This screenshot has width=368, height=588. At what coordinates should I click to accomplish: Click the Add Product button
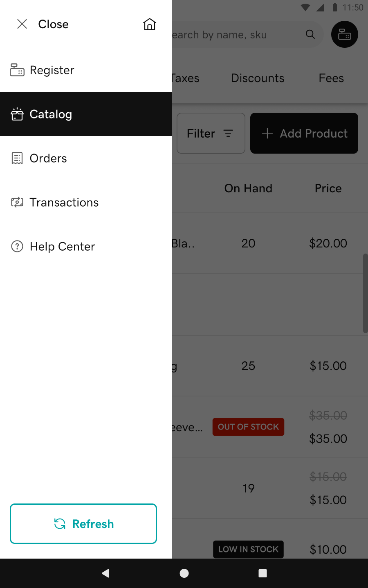(x=304, y=134)
